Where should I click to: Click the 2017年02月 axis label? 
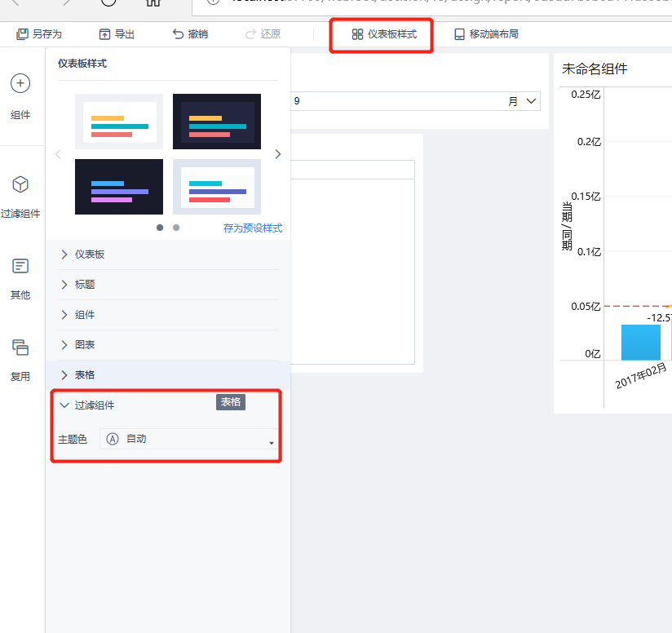coord(641,375)
